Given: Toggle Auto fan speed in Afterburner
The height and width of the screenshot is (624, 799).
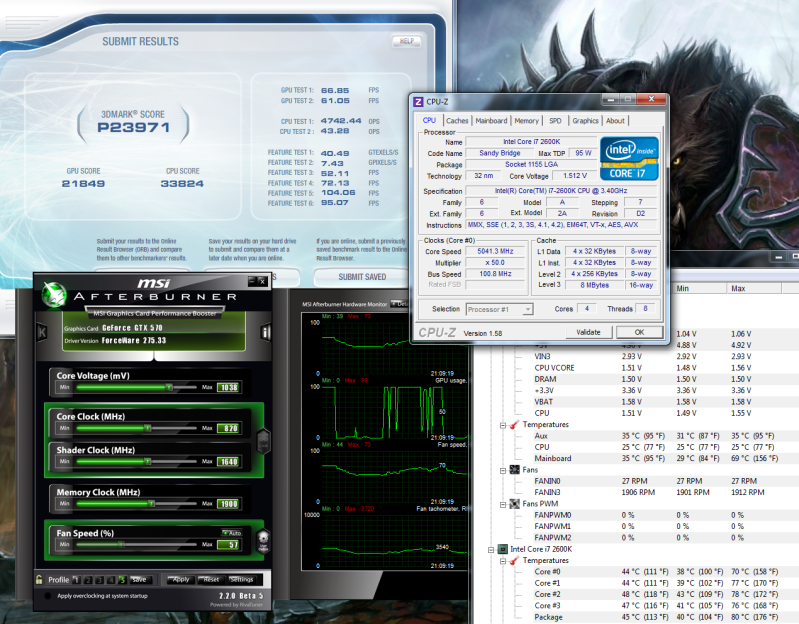Looking at the screenshot, I should tap(232, 533).
